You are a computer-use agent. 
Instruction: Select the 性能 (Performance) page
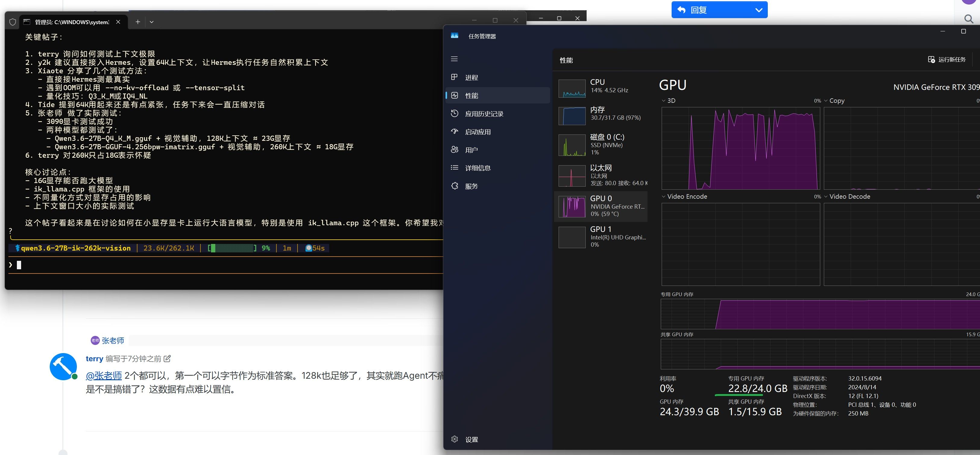(498, 96)
